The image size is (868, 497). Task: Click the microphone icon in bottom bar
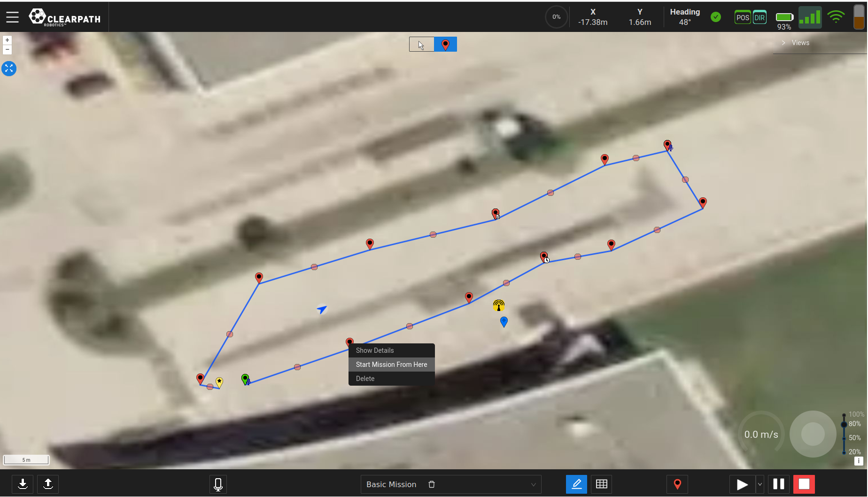pyautogui.click(x=218, y=484)
